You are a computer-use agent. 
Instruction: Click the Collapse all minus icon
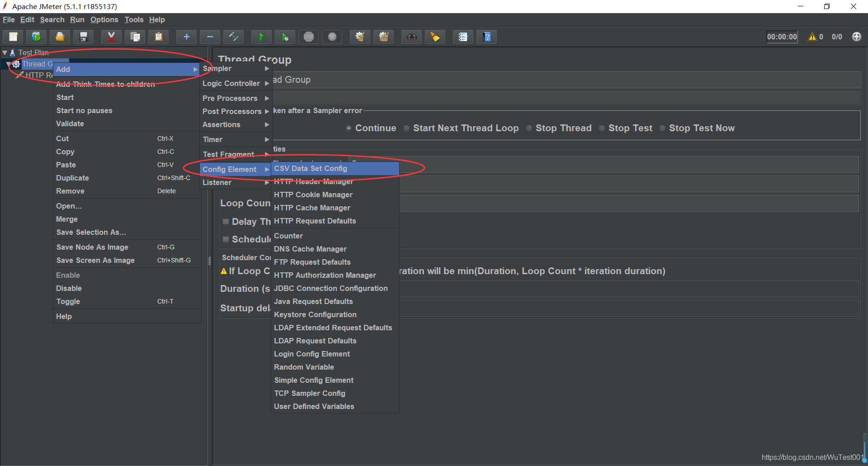[210, 37]
